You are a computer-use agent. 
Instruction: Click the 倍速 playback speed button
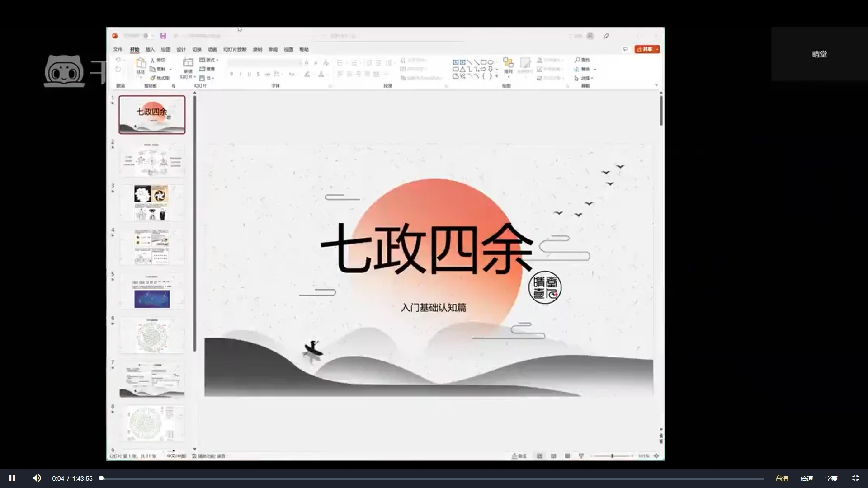[807, 478]
